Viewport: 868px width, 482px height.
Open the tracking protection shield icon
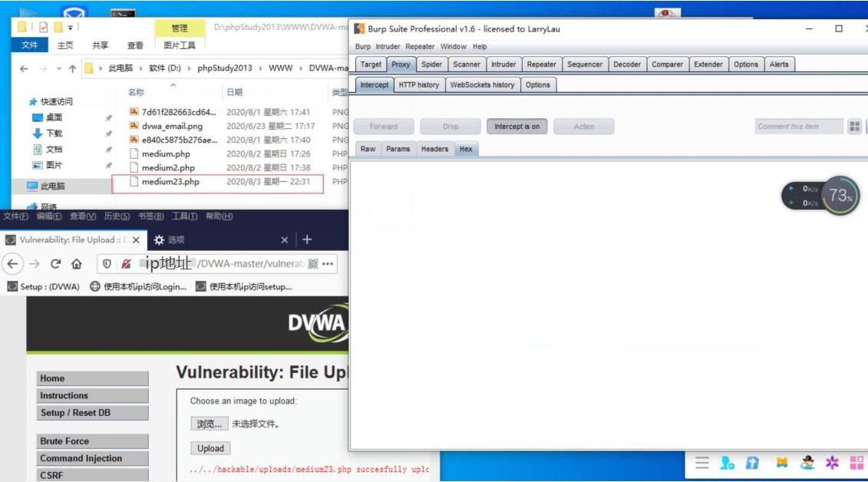point(107,264)
